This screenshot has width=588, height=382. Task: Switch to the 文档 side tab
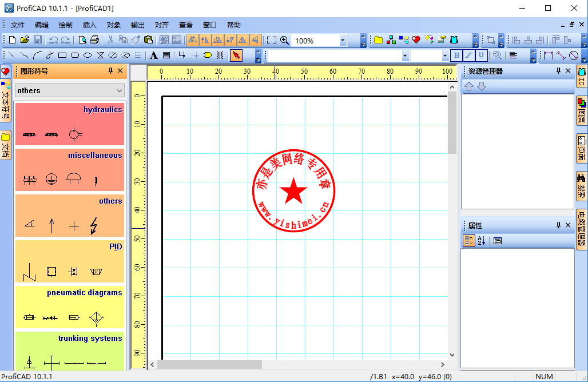6,145
